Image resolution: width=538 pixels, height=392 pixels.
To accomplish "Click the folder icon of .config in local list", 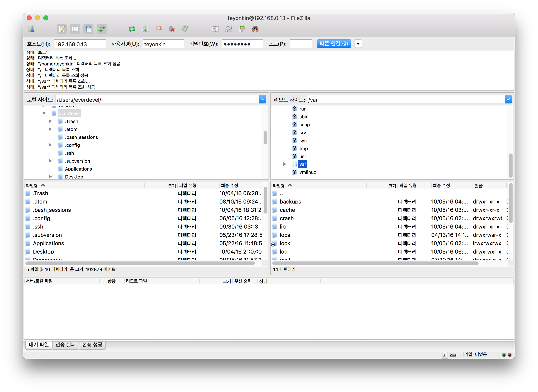I will [x=28, y=218].
